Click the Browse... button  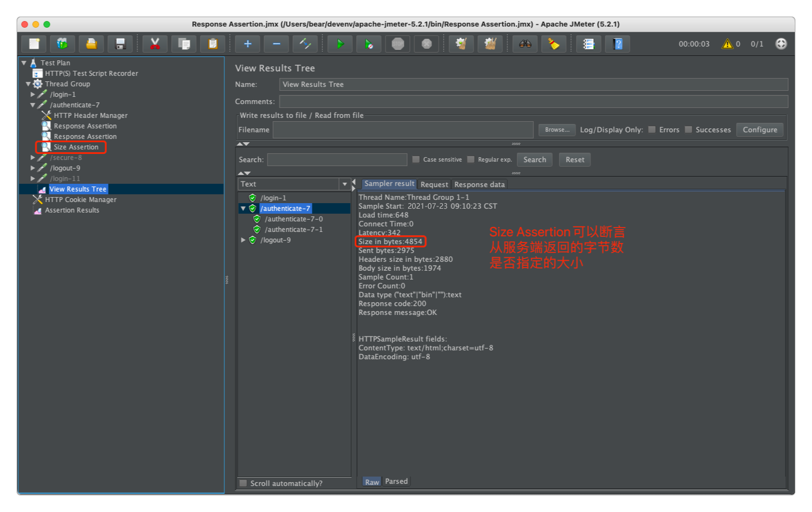click(x=557, y=130)
